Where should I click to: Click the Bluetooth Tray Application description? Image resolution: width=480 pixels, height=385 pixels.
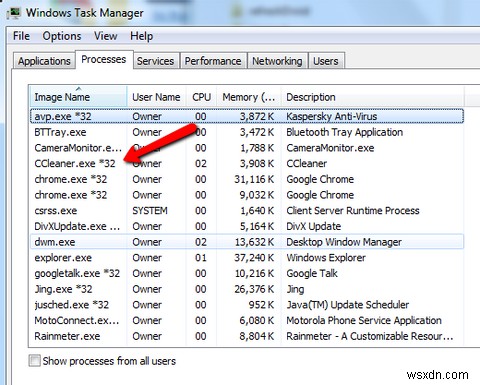[x=344, y=132]
